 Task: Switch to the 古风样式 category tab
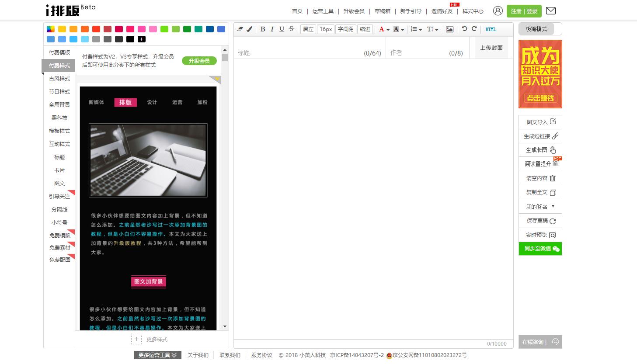coord(59,79)
